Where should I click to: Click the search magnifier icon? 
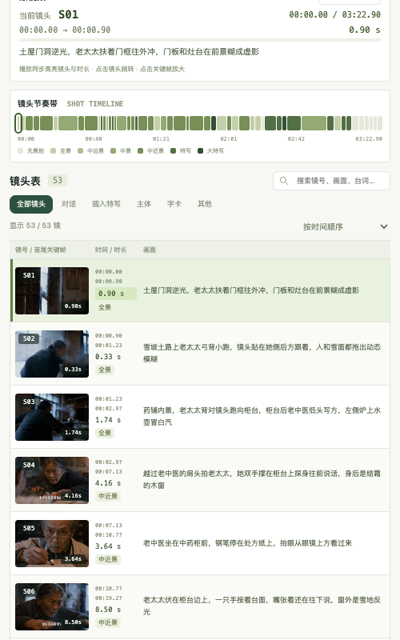point(284,180)
